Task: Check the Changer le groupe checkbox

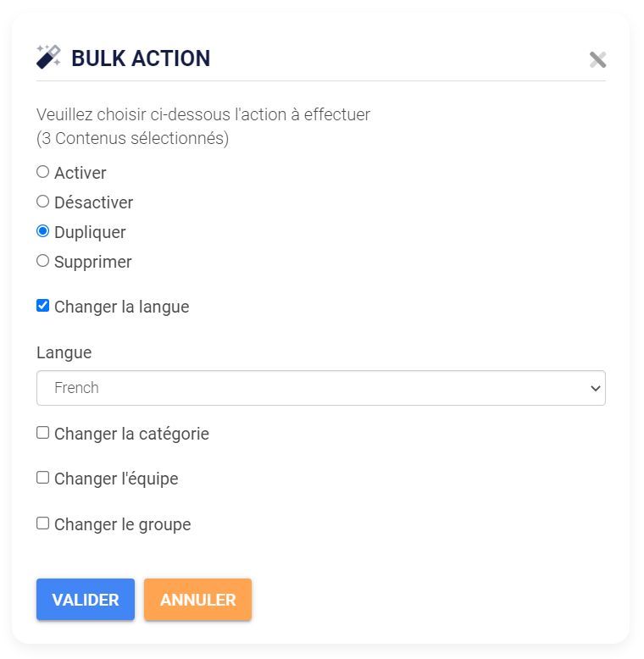Action: [43, 523]
